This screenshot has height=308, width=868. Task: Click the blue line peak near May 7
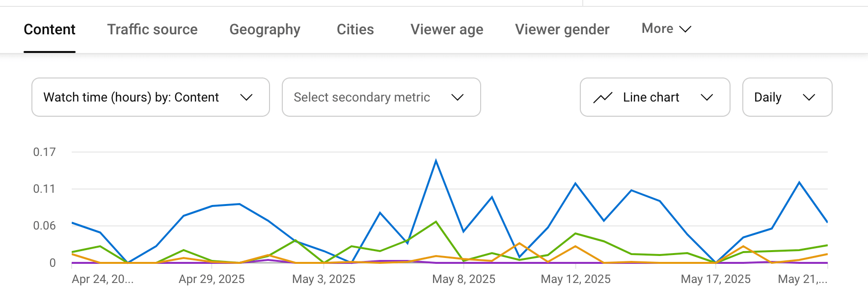436,160
